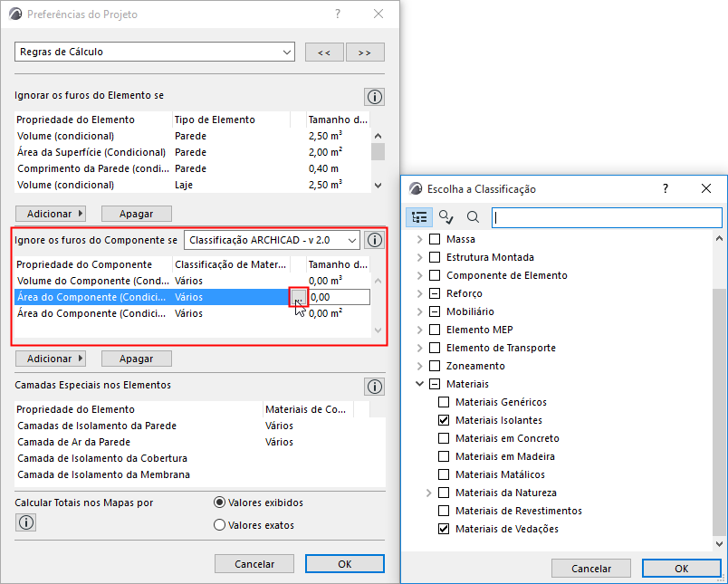The width and height of the screenshot is (728, 584).
Task: Expand Materiais da Natureza node
Action: pyautogui.click(x=429, y=493)
